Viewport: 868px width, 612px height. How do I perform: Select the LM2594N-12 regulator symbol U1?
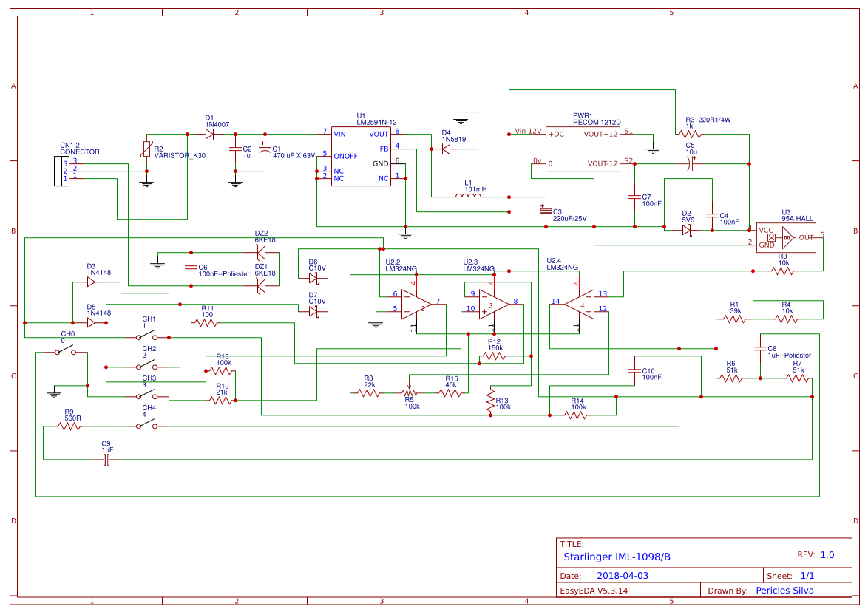[x=359, y=155]
